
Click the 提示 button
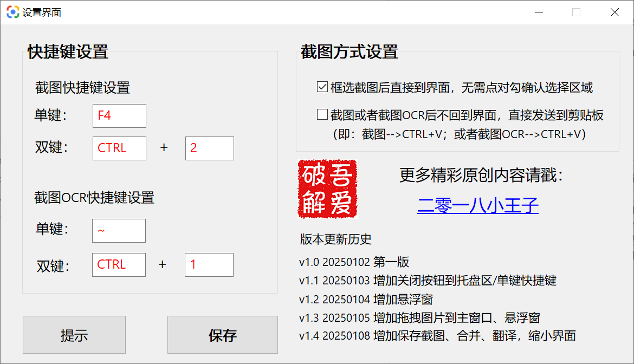click(74, 335)
